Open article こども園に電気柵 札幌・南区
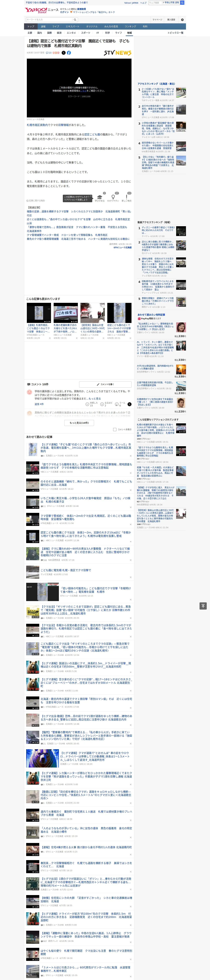The image size is (210, 980). [x=66, y=570]
